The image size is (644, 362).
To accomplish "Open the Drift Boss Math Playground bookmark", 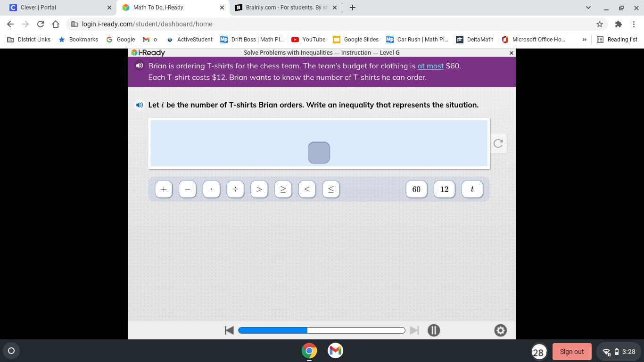I will click(252, 40).
